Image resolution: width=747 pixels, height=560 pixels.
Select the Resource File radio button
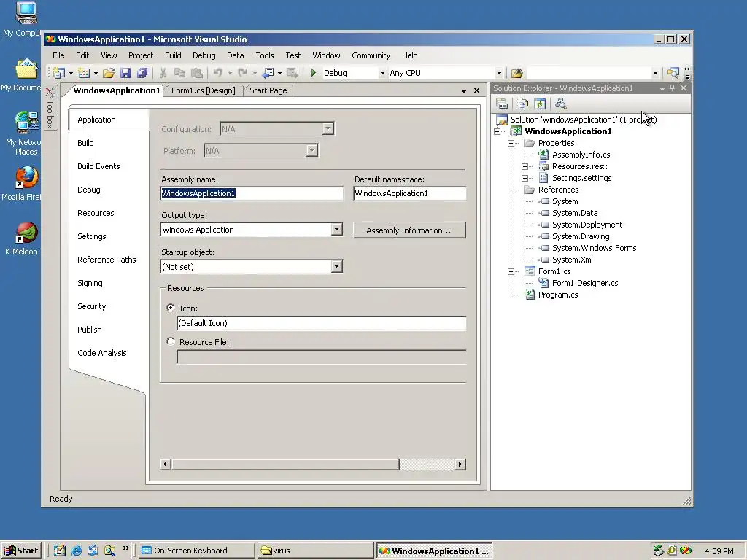point(171,341)
